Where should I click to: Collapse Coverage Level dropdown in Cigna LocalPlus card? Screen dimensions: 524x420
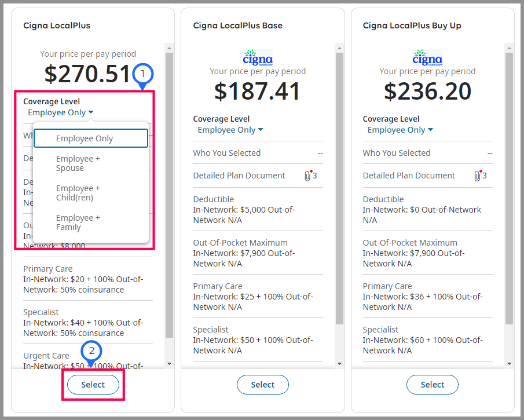60,113
